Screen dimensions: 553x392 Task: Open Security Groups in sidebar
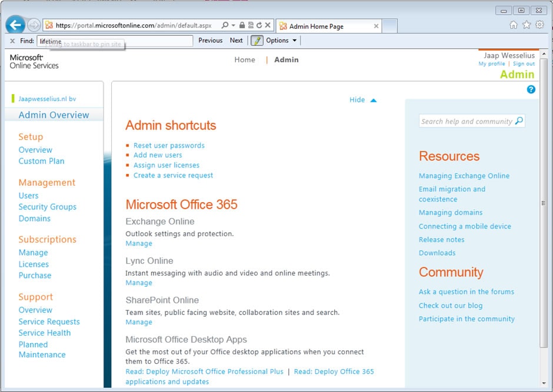pyautogui.click(x=47, y=207)
